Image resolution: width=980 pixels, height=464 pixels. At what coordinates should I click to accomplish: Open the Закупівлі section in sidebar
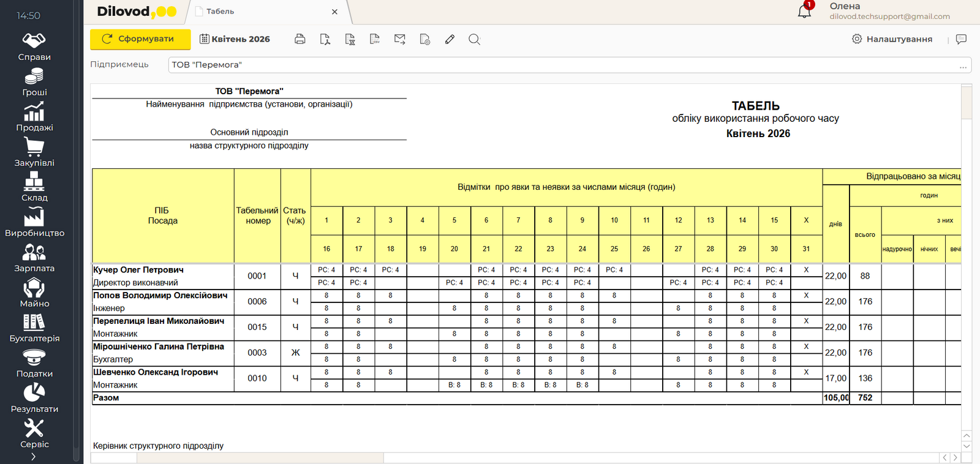34,153
